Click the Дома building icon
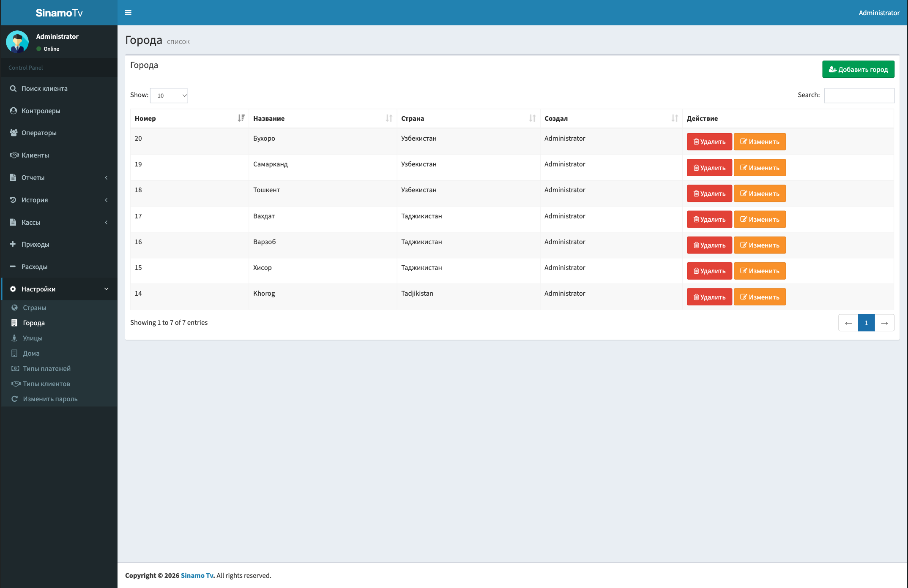 14,353
